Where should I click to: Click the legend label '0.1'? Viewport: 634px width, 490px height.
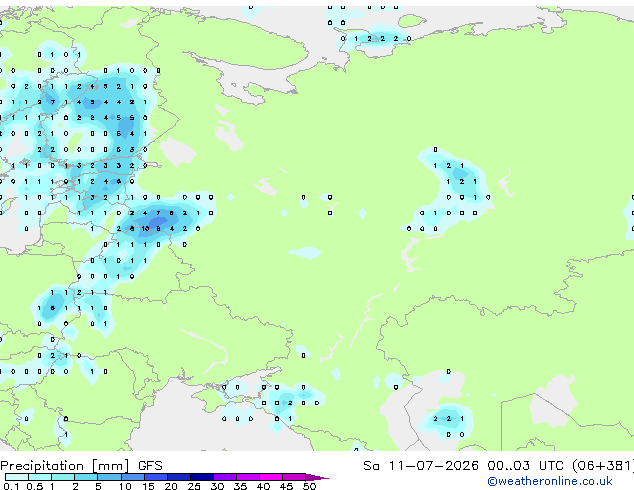11,486
